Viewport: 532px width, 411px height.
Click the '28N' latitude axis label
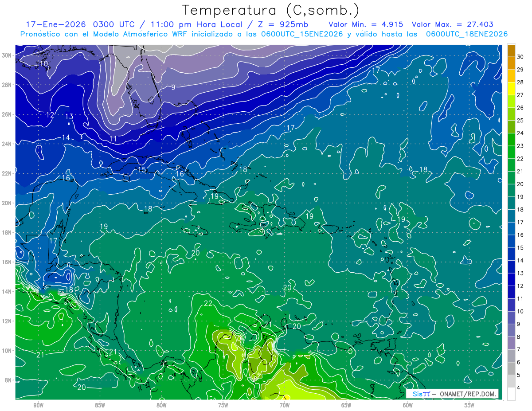(7, 85)
